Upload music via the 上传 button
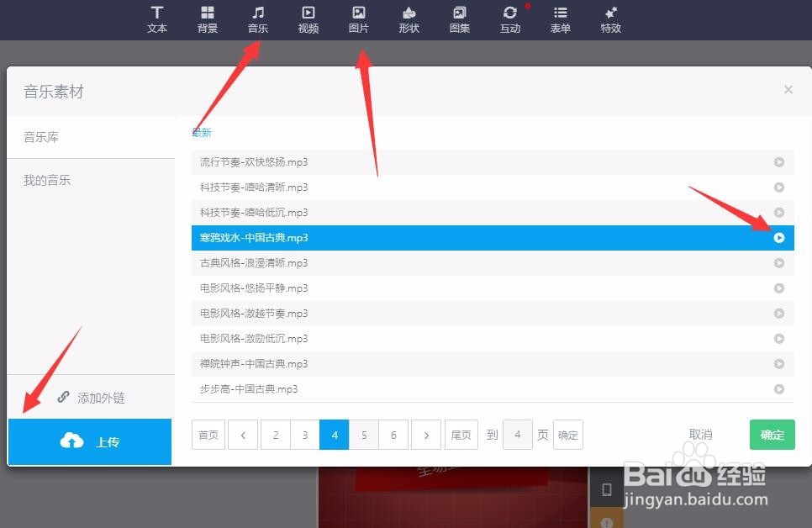 point(90,441)
